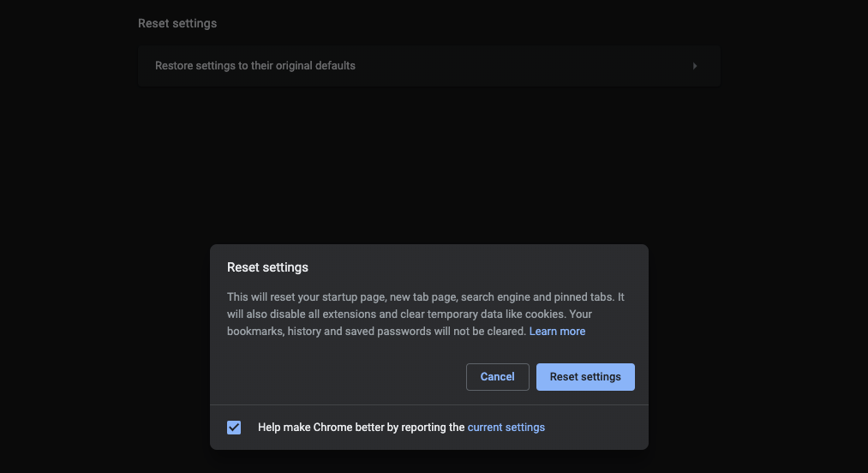
Task: Open the Learn more link
Action: click(x=557, y=332)
